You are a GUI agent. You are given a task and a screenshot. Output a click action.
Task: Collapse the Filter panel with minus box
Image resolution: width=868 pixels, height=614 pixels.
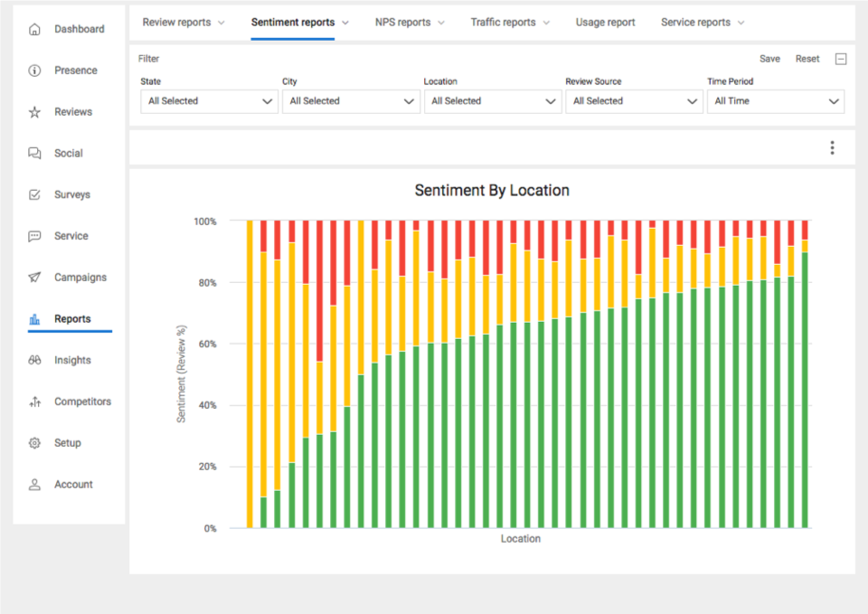tap(841, 59)
